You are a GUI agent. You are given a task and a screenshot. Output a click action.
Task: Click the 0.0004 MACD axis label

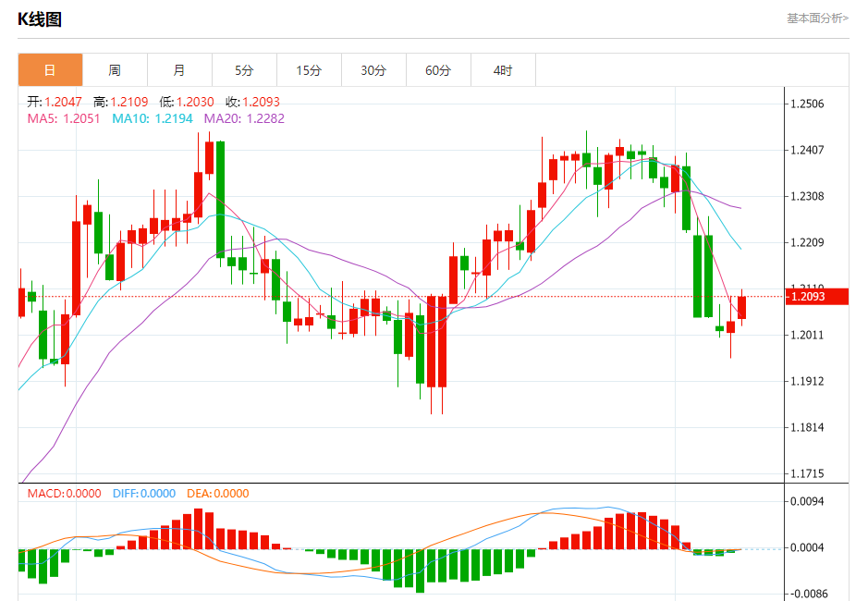click(807, 547)
